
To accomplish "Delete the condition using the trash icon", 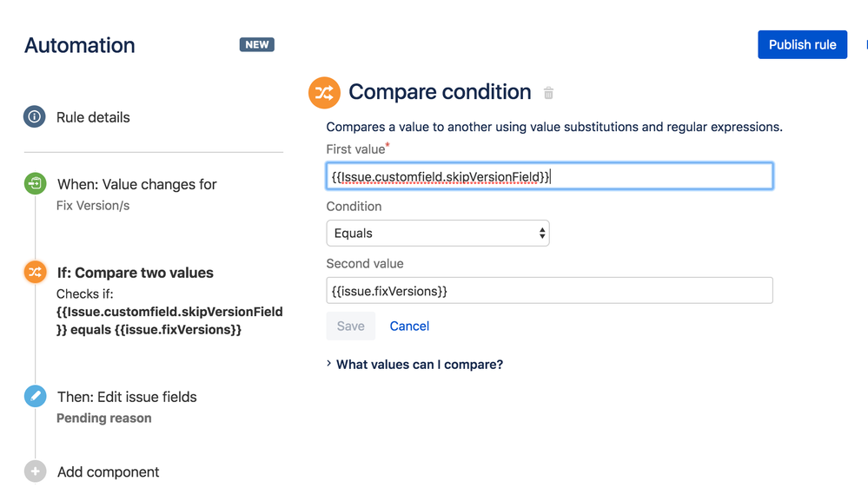I will coord(548,93).
